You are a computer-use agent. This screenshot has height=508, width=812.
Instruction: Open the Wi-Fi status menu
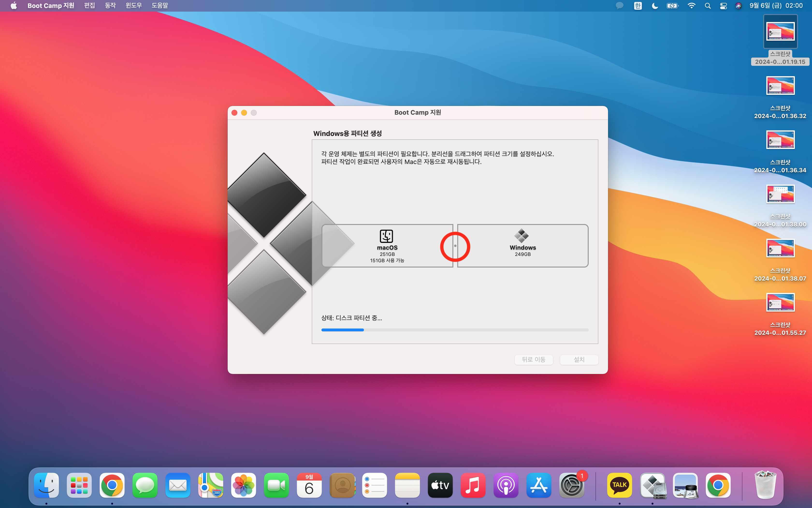click(x=691, y=6)
